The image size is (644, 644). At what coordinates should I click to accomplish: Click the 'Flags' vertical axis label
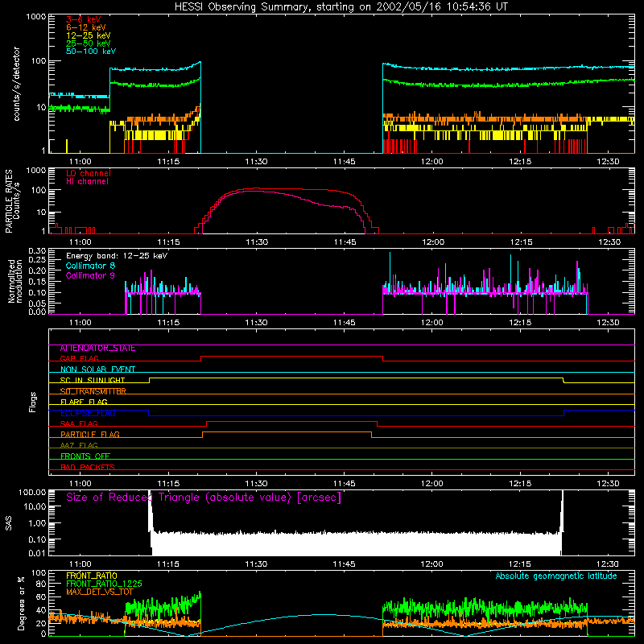[x=32, y=402]
